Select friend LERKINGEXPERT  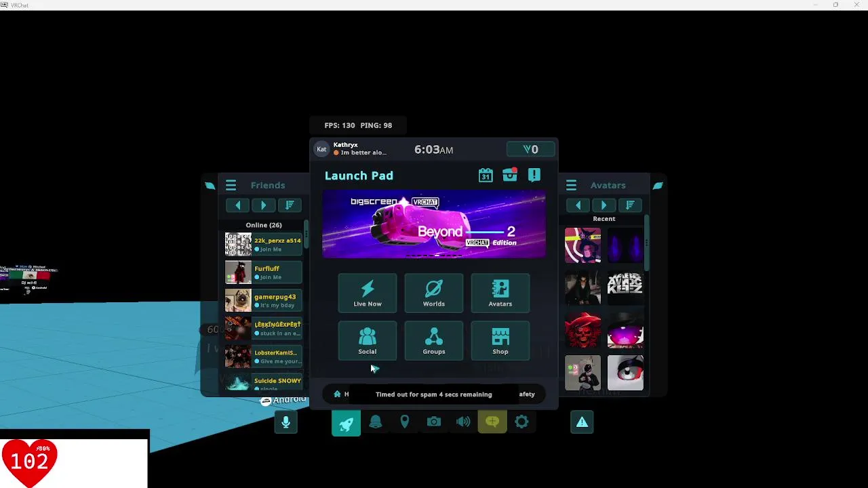263,329
